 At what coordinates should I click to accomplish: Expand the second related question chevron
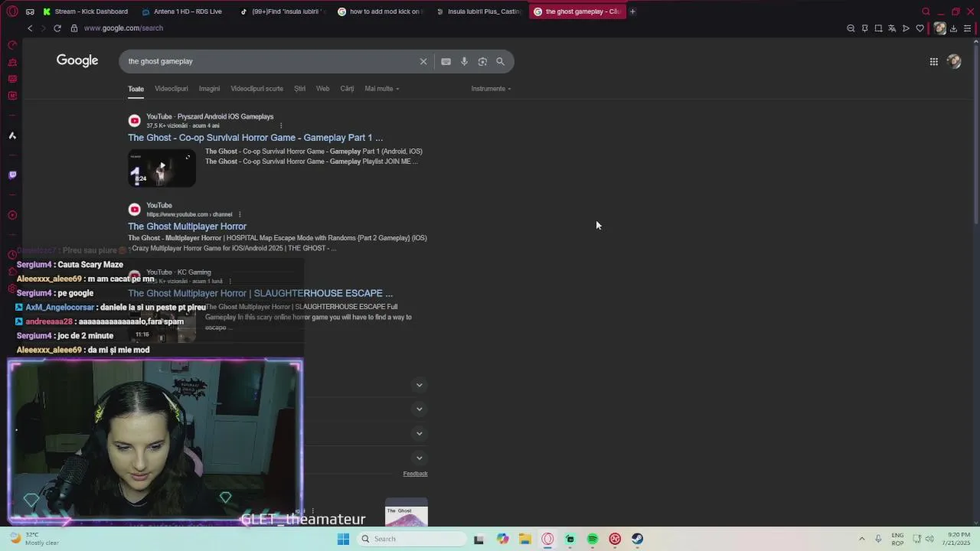coord(420,409)
